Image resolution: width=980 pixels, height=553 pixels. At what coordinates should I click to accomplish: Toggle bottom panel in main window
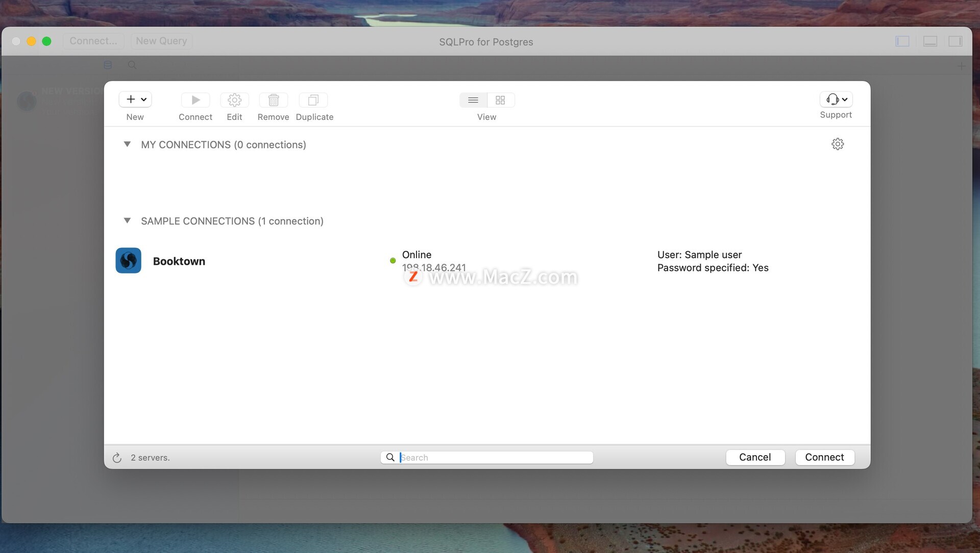(930, 41)
